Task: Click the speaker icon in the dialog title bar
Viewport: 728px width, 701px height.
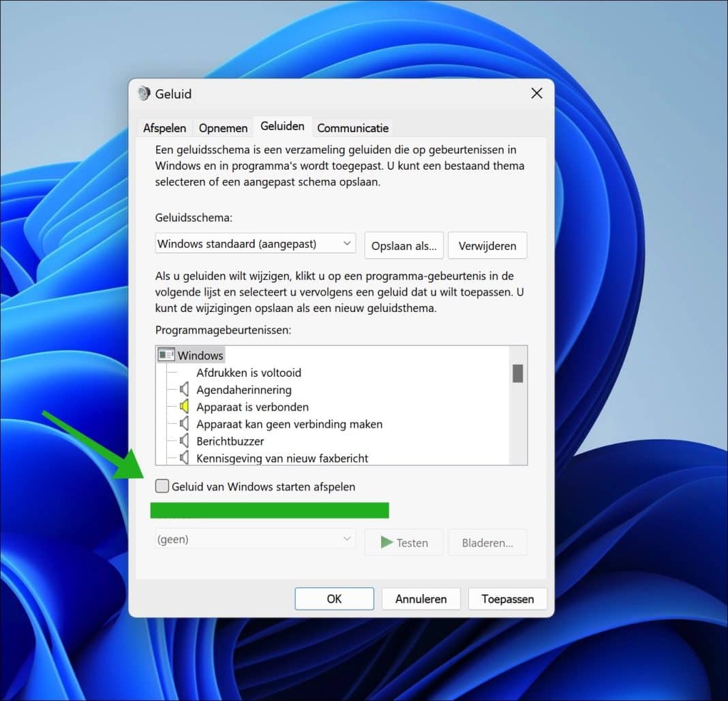Action: [144, 93]
